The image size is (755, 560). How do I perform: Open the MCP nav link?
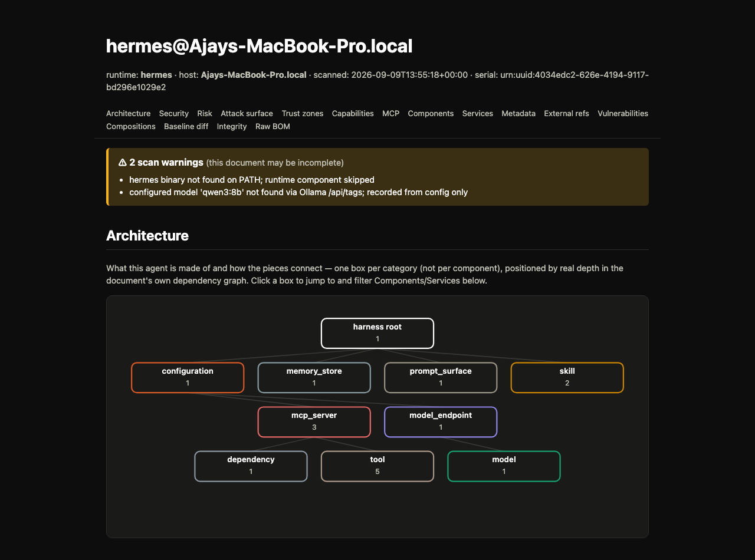(390, 113)
